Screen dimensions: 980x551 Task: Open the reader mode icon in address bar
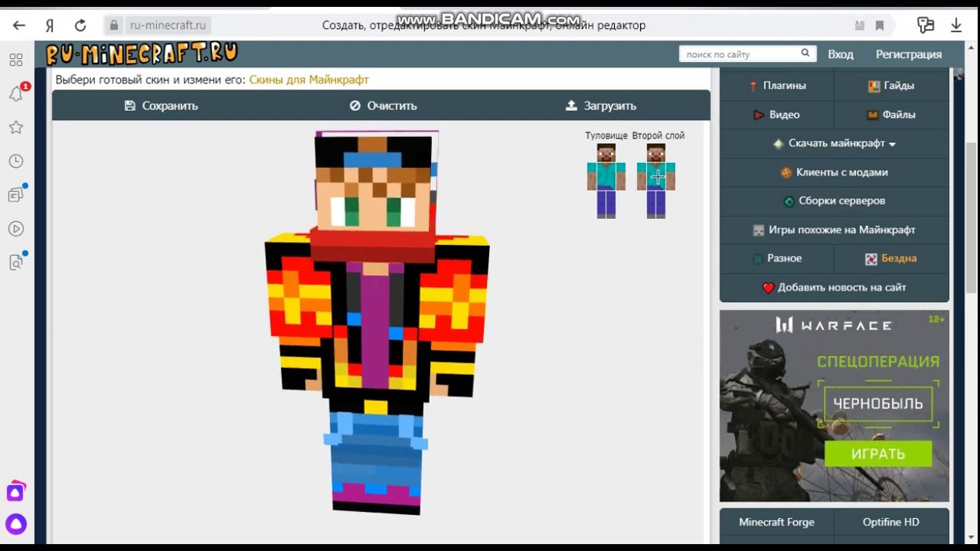[x=860, y=25]
